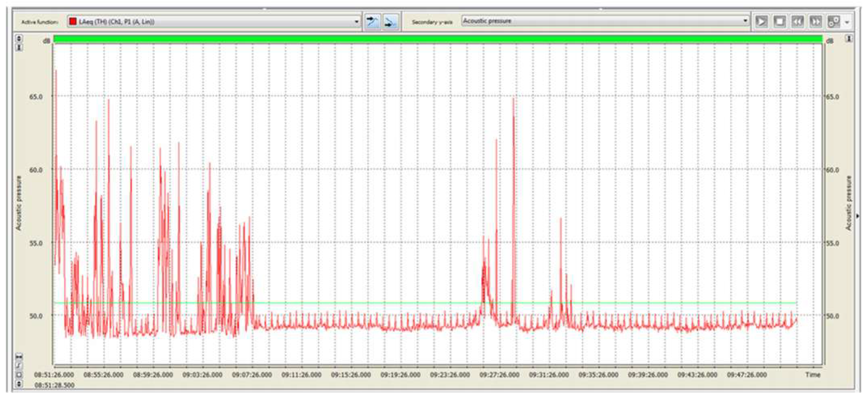868x401 pixels.
Task: Click the top-right secondary axis scale icon
Action: coord(849,39)
